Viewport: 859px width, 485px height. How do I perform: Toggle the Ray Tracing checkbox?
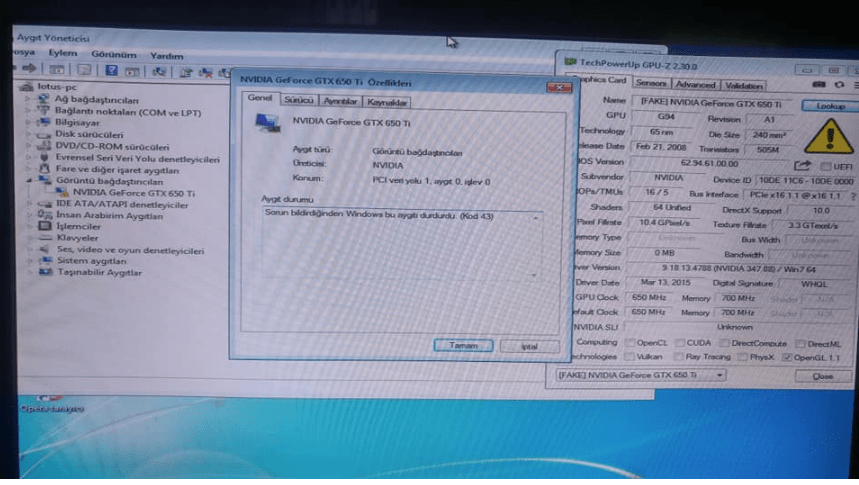point(679,357)
